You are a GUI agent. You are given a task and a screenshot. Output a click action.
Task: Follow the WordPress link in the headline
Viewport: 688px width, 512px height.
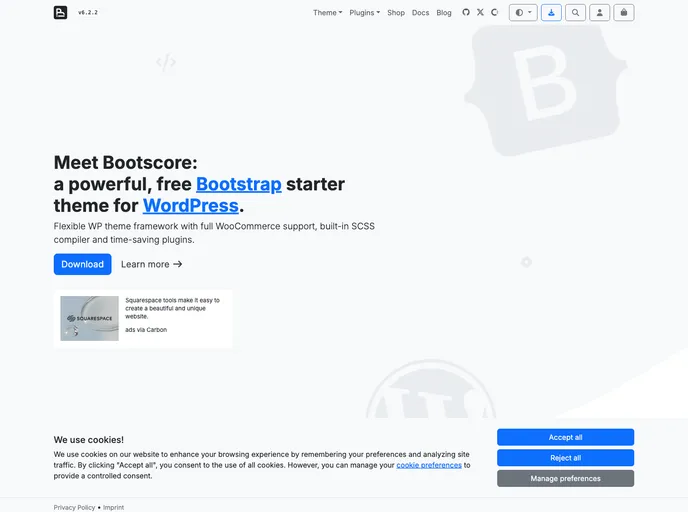tap(190, 205)
